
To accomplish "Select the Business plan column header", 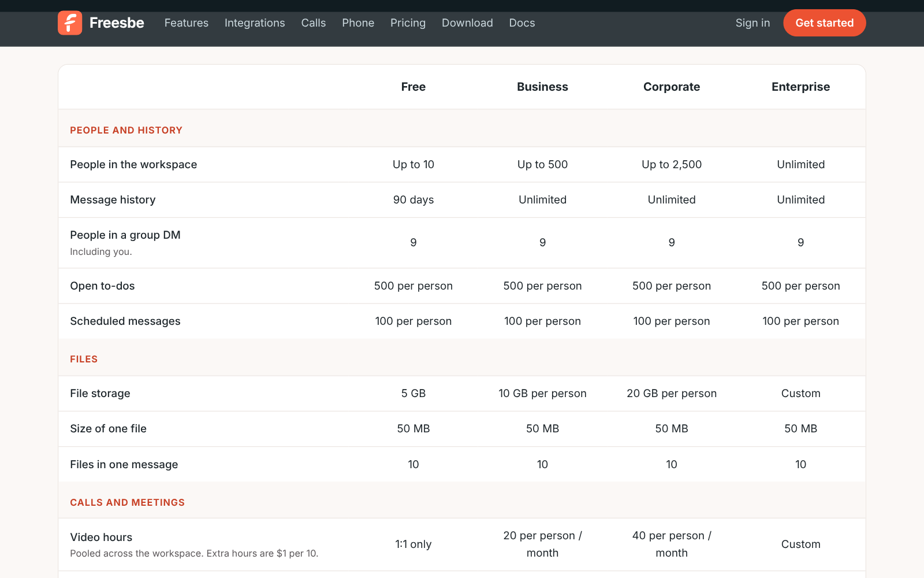I will tap(542, 87).
